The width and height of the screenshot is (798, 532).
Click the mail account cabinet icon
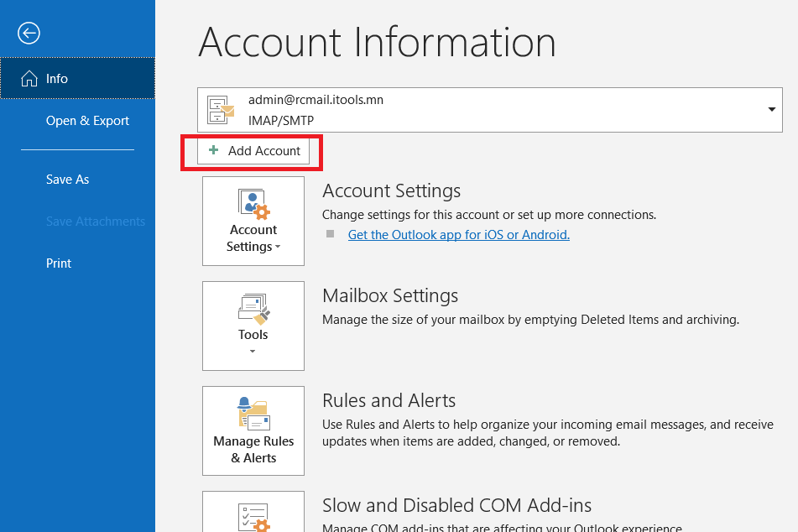(x=221, y=110)
